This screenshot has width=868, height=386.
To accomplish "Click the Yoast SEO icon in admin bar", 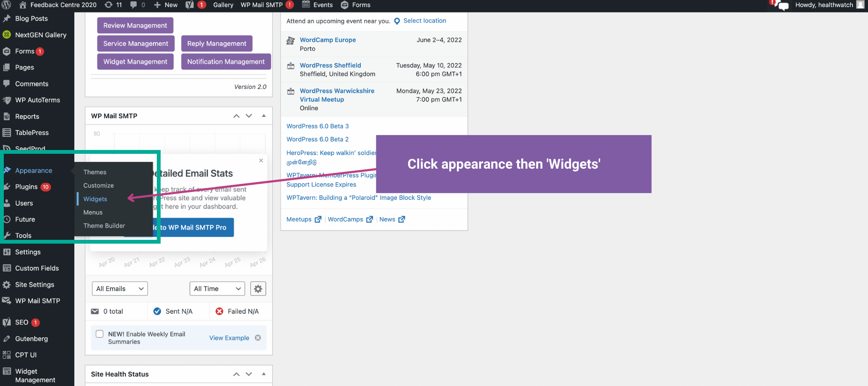I will coord(189,5).
